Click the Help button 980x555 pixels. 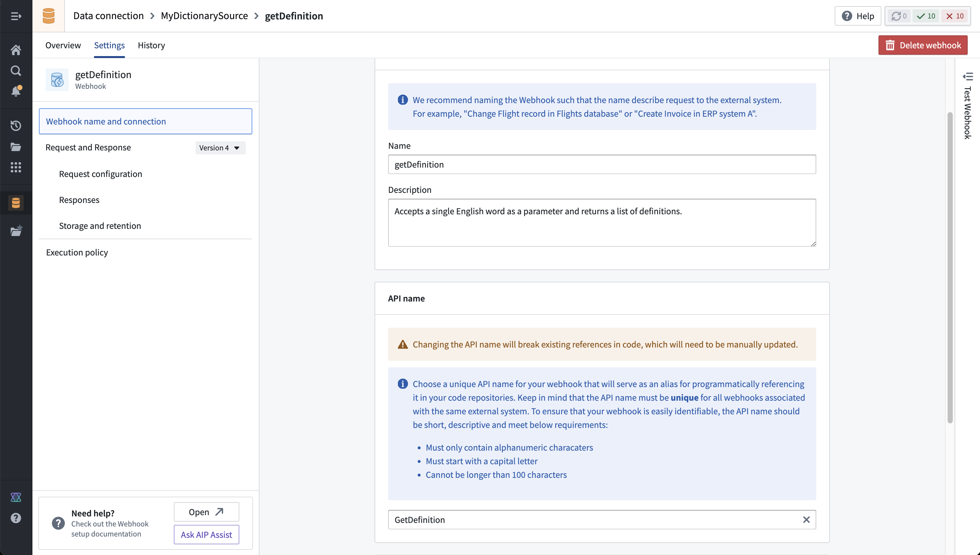(x=858, y=16)
